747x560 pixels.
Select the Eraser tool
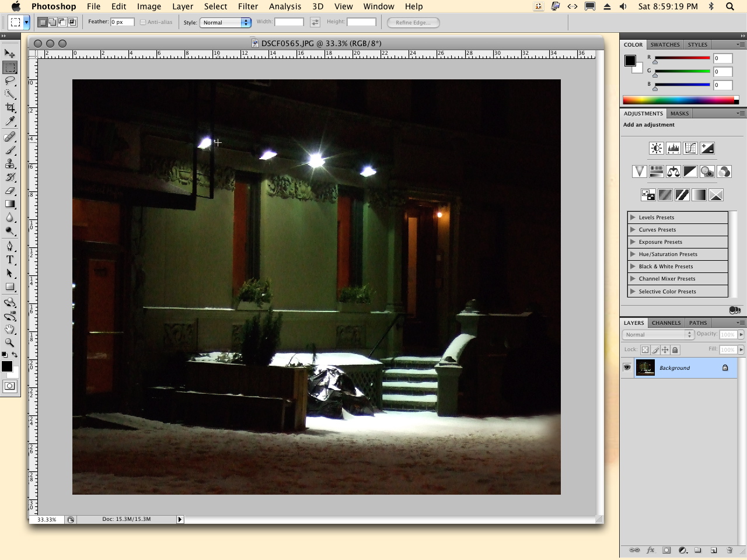click(10, 191)
